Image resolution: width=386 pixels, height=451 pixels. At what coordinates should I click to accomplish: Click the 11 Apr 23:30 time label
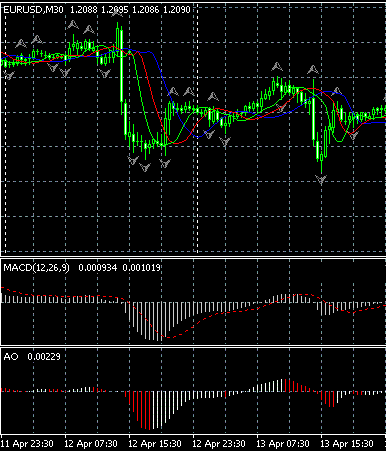[27, 444]
